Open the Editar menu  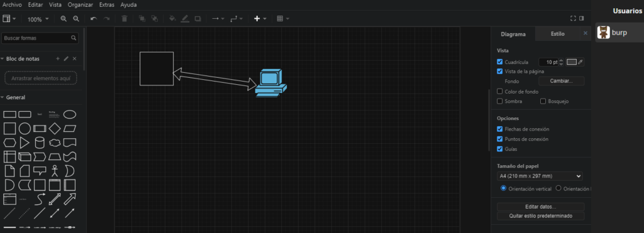click(35, 5)
